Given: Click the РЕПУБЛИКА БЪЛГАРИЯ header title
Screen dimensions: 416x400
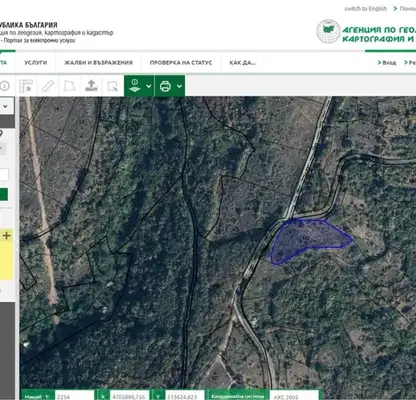Looking at the screenshot, I should [x=29, y=25].
